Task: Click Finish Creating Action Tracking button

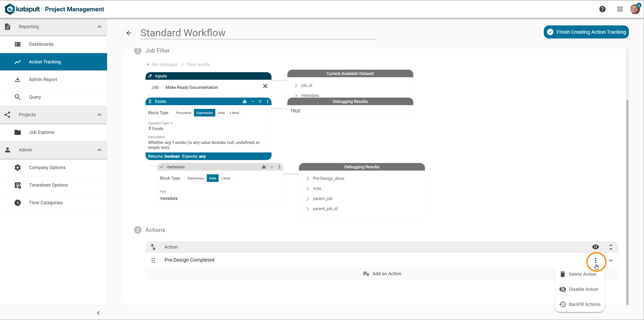Action: (x=586, y=32)
